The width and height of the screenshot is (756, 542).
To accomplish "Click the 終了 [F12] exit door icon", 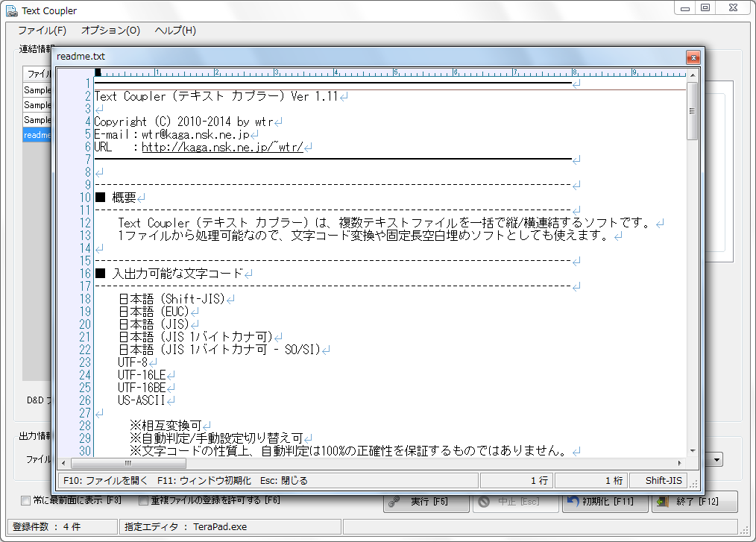I will pyautogui.click(x=661, y=502).
